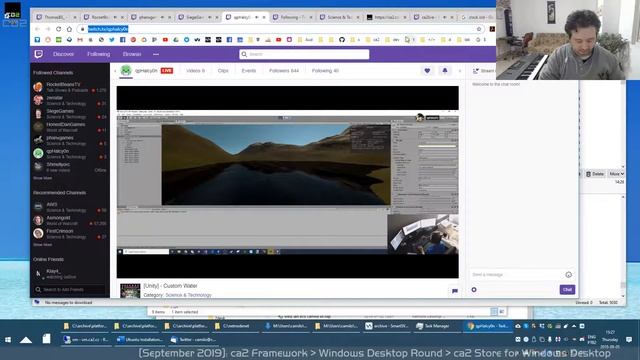Open the Followers 644 tab
This screenshot has width=640, height=360.
point(284,71)
